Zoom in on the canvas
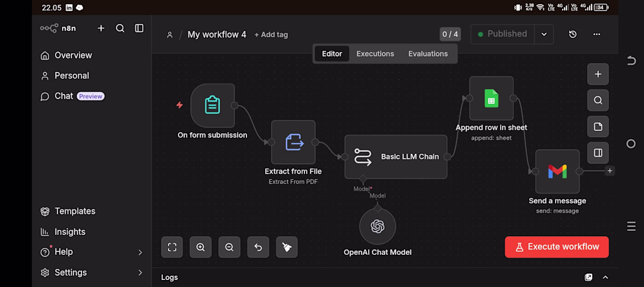 [200, 247]
